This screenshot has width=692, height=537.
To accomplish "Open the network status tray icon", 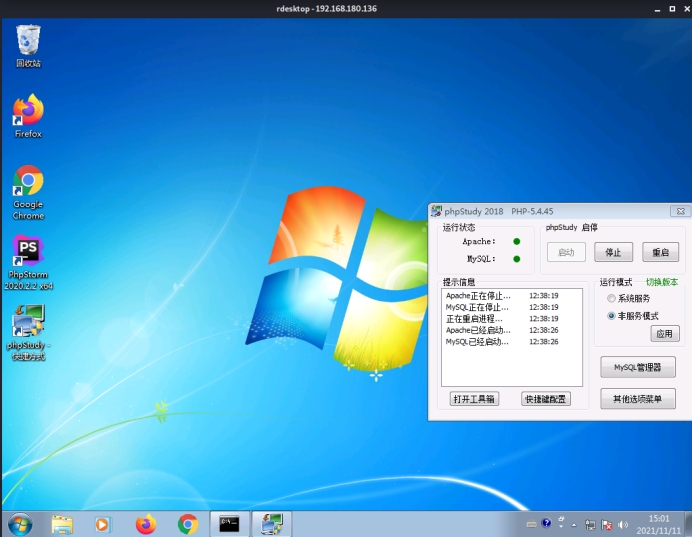I will (590, 525).
